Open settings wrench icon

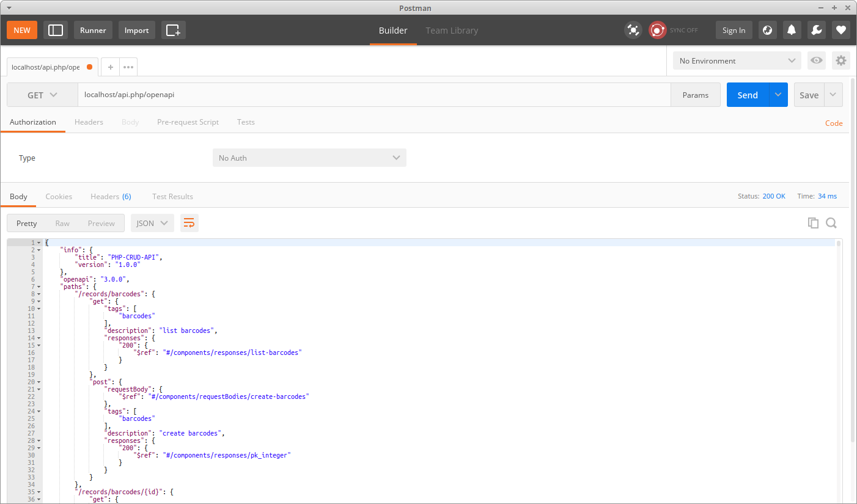[x=817, y=30]
